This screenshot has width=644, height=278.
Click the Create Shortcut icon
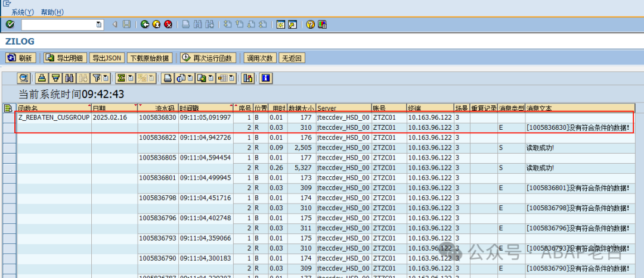292,24
